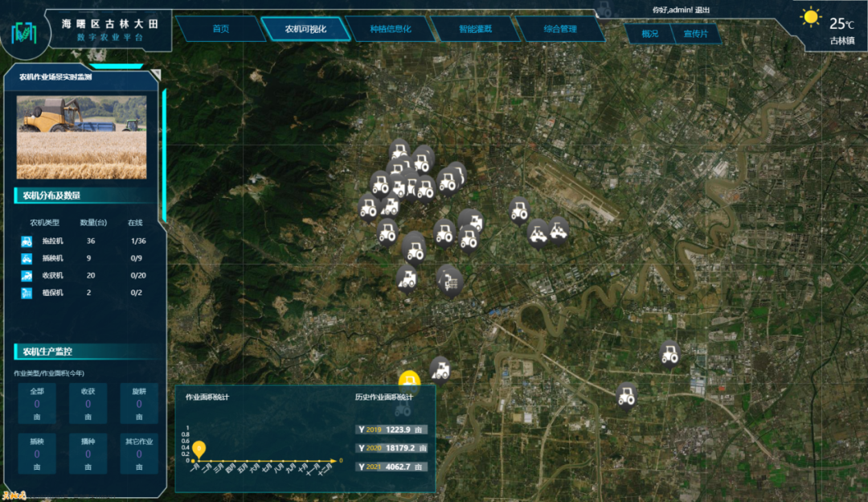Image resolution: width=868 pixels, height=502 pixels.
Task: Click the 六月 point on chart axis
Action: [x=259, y=460]
